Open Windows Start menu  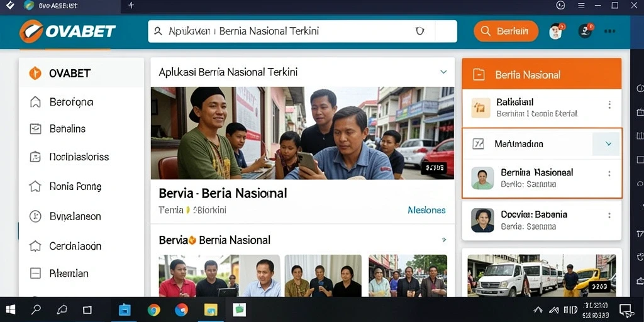coord(10,309)
